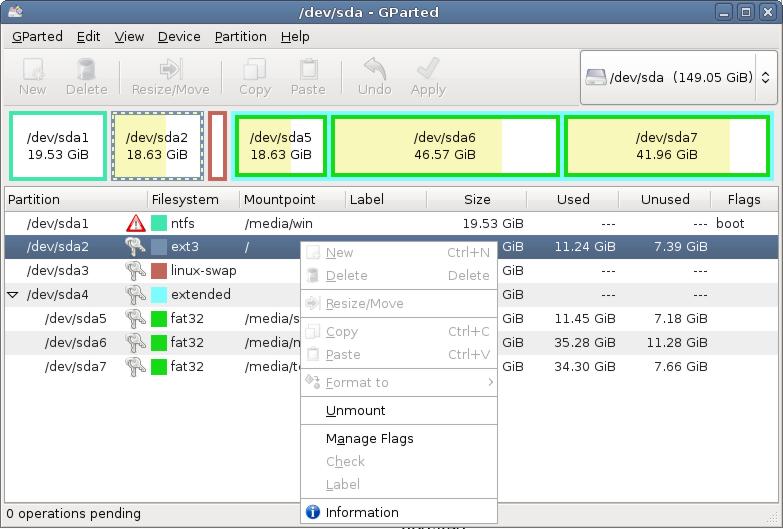Click the GParted app icon in title bar
The image size is (783, 529).
tap(15, 11)
